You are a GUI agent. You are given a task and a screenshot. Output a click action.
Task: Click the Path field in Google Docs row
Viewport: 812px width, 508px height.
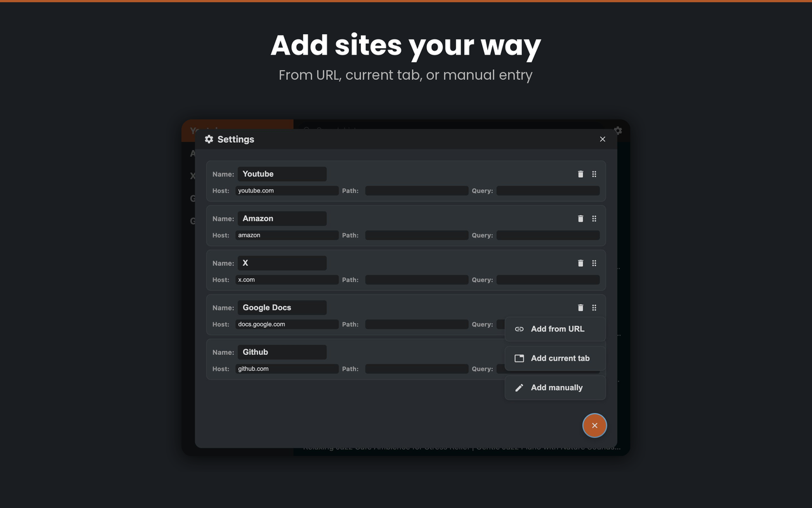coord(417,324)
